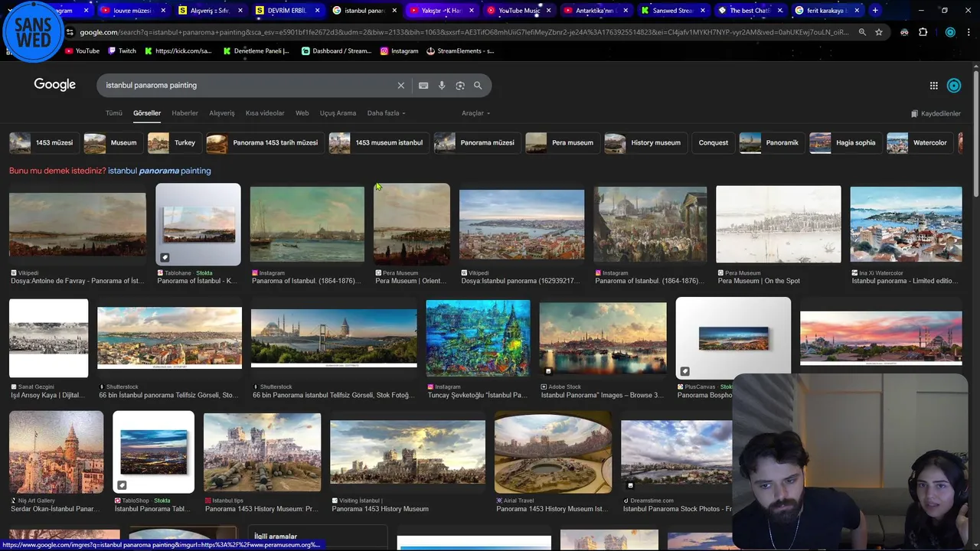980x551 pixels.
Task: Open a new browser tab with plus icon
Action: (875, 11)
